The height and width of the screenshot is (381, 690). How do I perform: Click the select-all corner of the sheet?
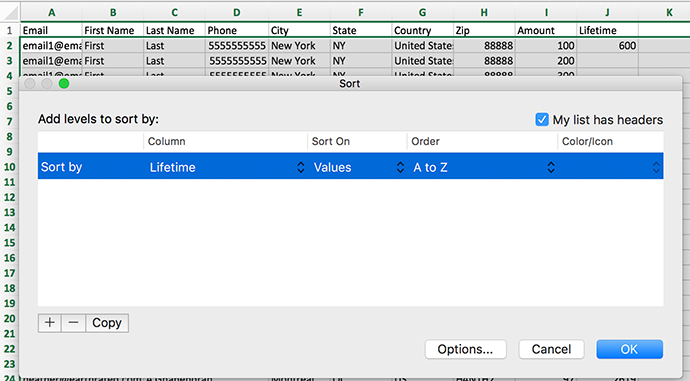pyautogui.click(x=10, y=12)
